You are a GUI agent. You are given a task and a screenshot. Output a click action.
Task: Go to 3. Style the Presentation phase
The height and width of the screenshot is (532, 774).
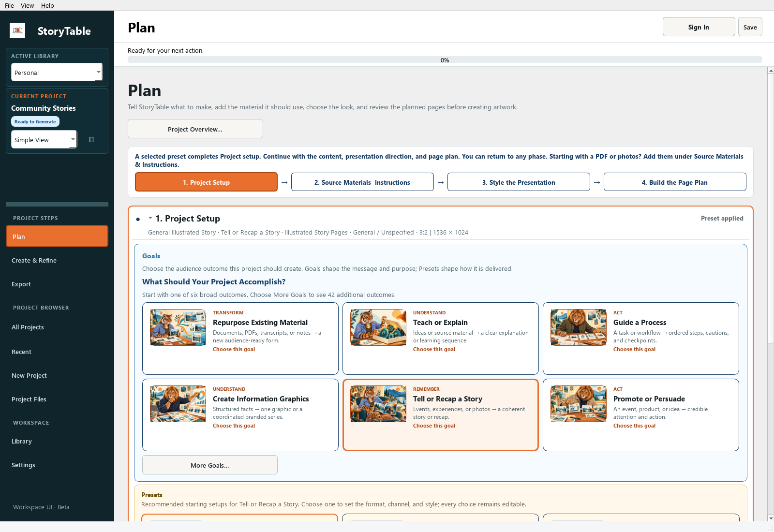[519, 182]
